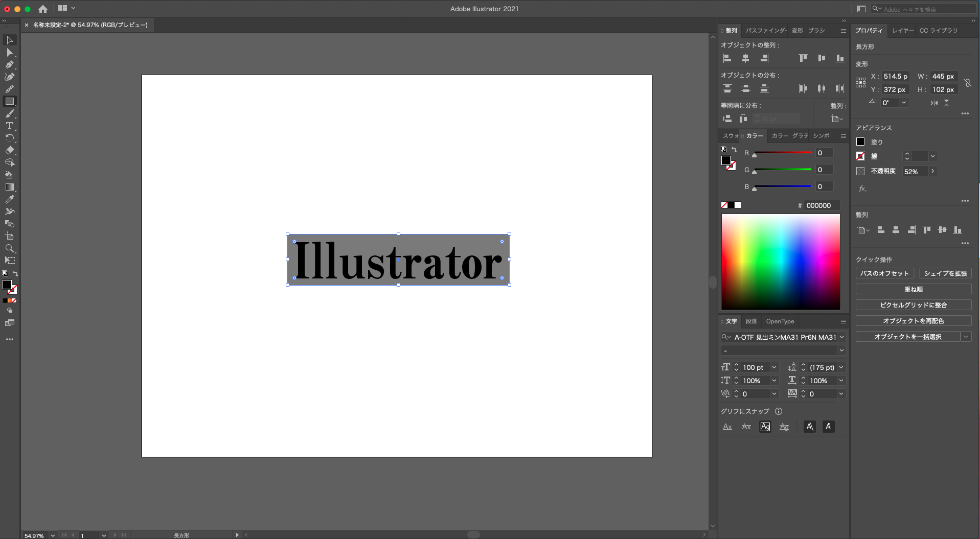Switch to the ブラシ tab
This screenshot has width=980, height=539.
pos(816,31)
